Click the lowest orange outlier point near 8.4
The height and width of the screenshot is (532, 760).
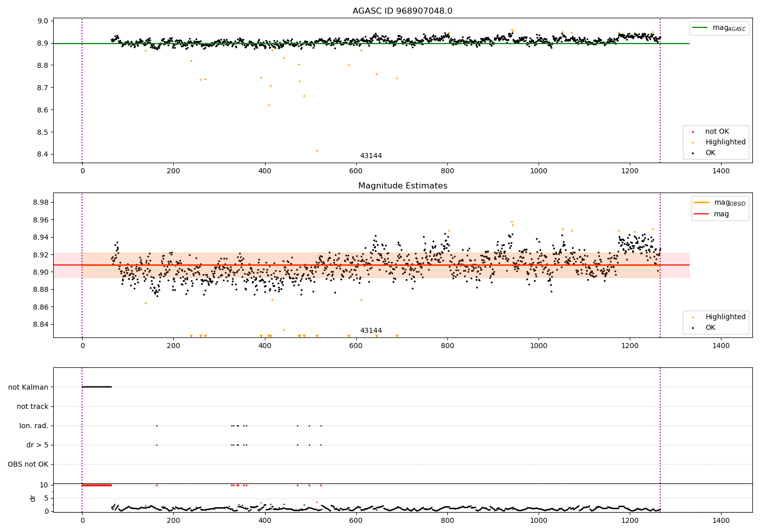point(317,150)
